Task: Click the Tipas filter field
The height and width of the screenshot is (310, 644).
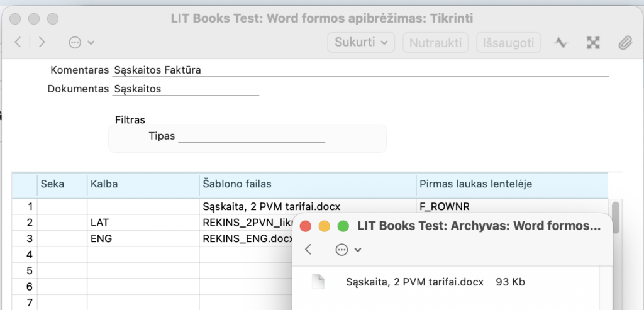Action: point(252,136)
